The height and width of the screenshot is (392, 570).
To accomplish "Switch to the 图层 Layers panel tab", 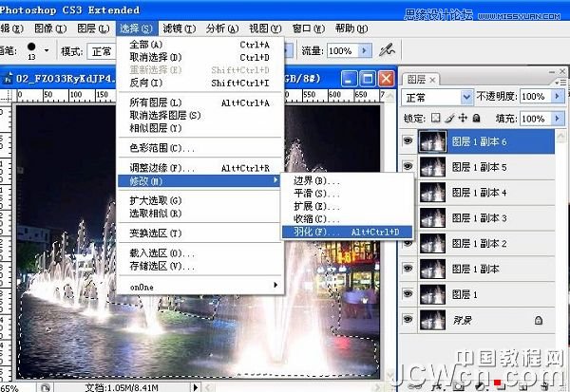I will (416, 79).
